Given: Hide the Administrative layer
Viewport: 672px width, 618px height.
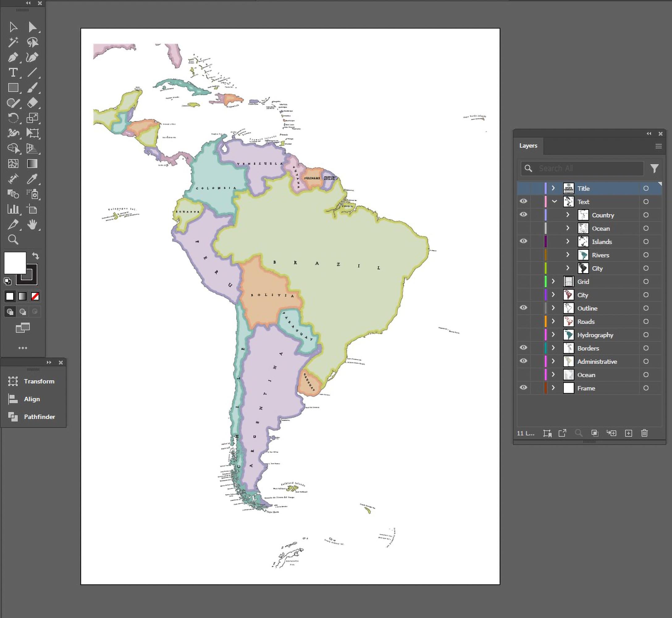Looking at the screenshot, I should (x=523, y=361).
